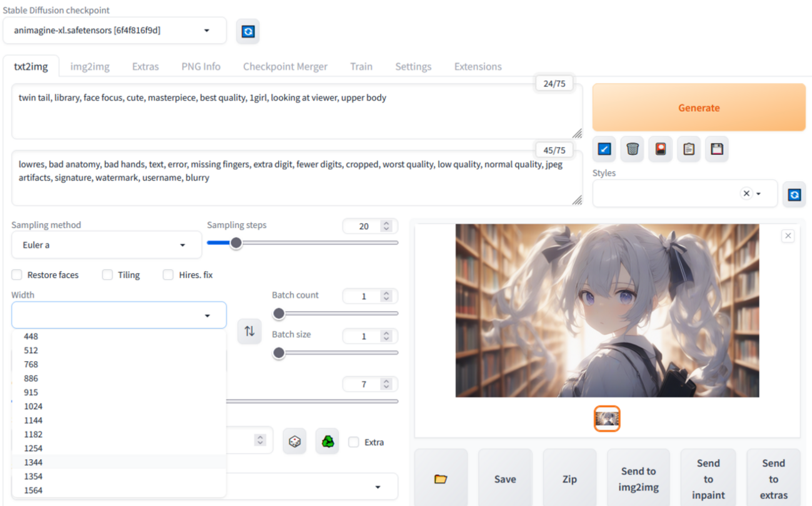
Task: Click the blue arrow icon under Generate
Action: 604,149
